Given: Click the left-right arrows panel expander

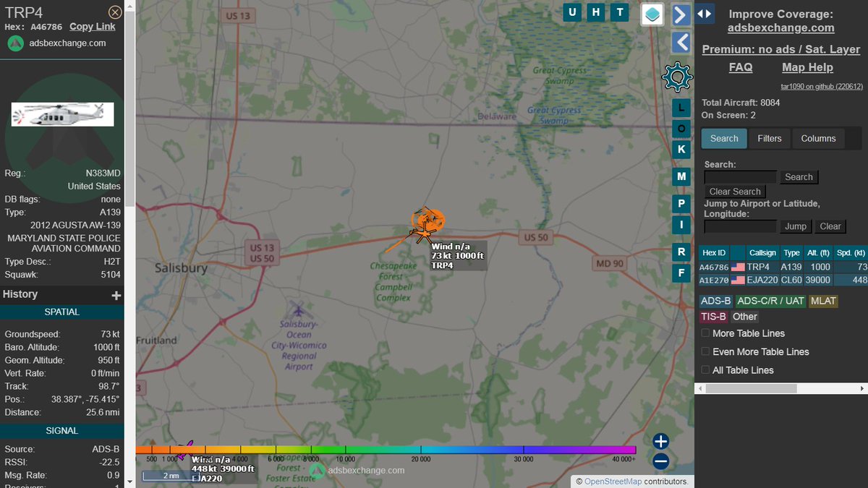Looking at the screenshot, I should pyautogui.click(x=704, y=13).
